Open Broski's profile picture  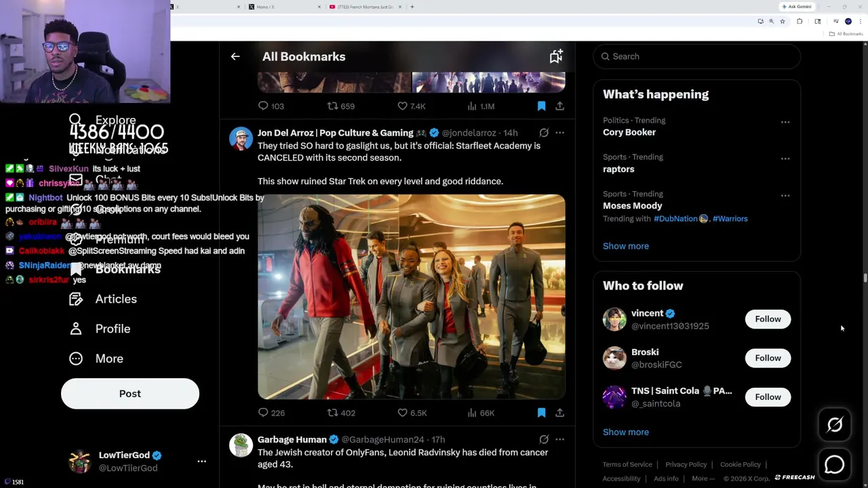point(614,358)
